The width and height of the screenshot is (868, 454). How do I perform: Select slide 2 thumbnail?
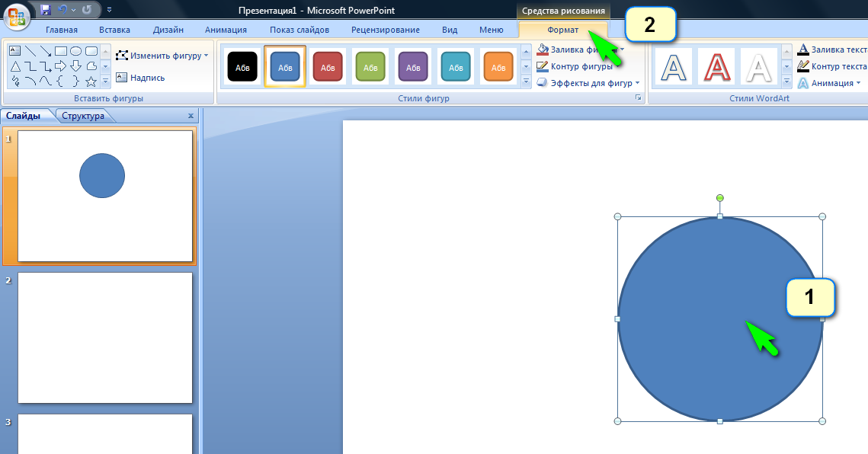coord(105,337)
